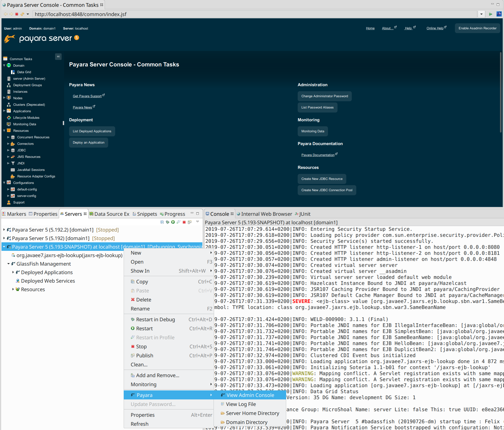The height and width of the screenshot is (430, 504).
Task: Click the green Start server icon in Servers toolbar
Action: click(173, 222)
